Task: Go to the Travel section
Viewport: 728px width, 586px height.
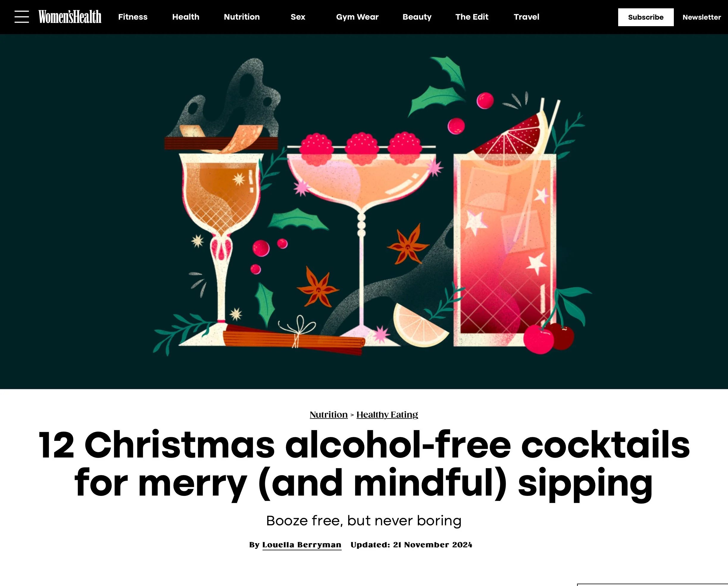Action: pyautogui.click(x=527, y=17)
